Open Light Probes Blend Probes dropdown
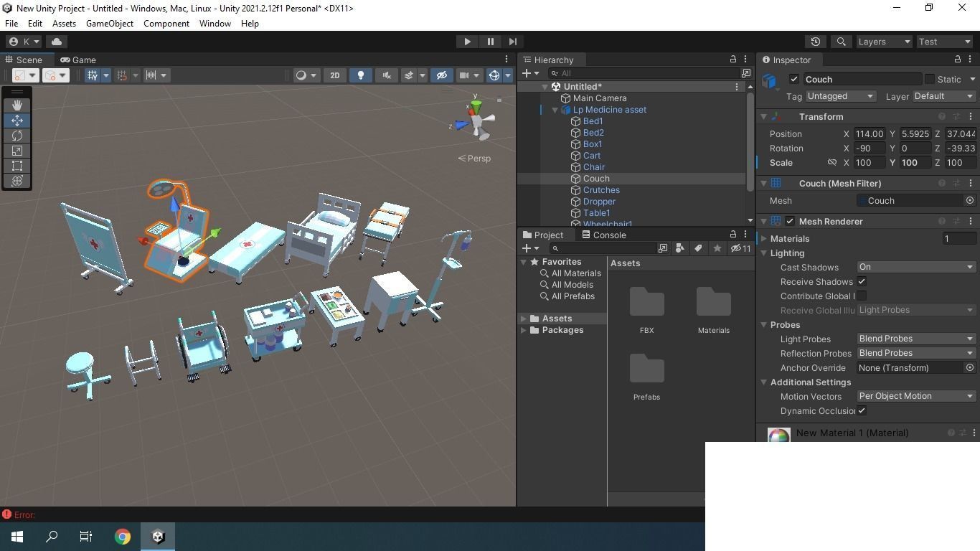The height and width of the screenshot is (551, 980). pos(916,339)
